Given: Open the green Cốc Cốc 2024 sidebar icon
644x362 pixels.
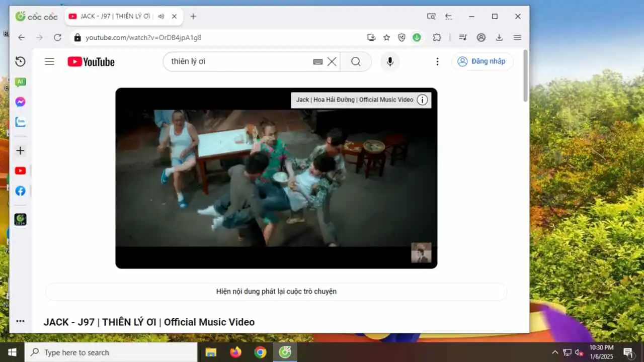Looking at the screenshot, I should [x=20, y=219].
